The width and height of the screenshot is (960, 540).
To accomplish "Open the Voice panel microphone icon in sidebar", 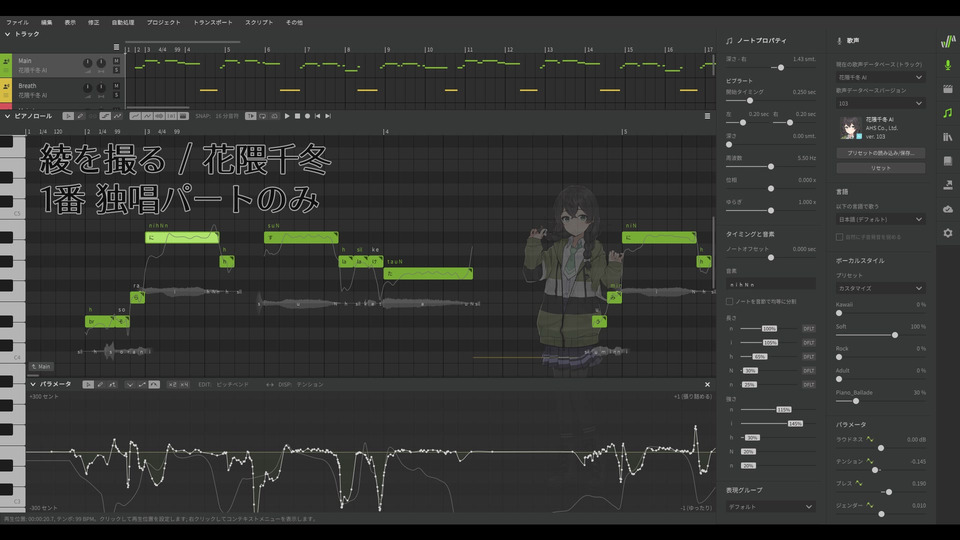I will tap(947, 65).
